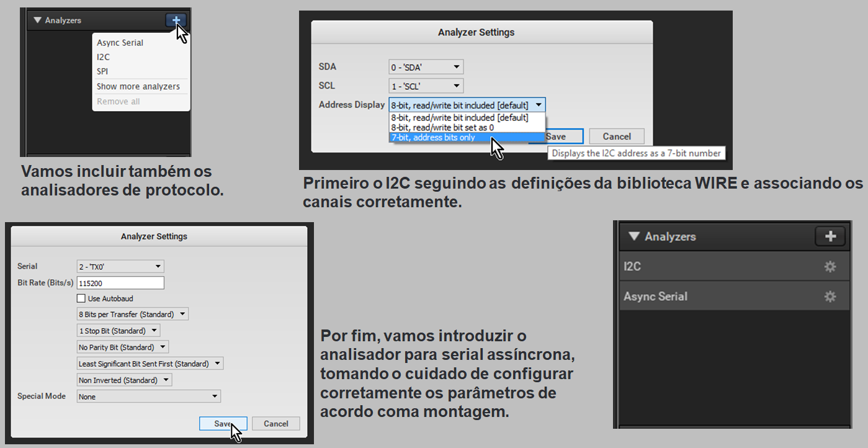Click the Bit Rate field showing 115200
Viewport: 868px width, 448px height.
pyautogui.click(x=120, y=283)
